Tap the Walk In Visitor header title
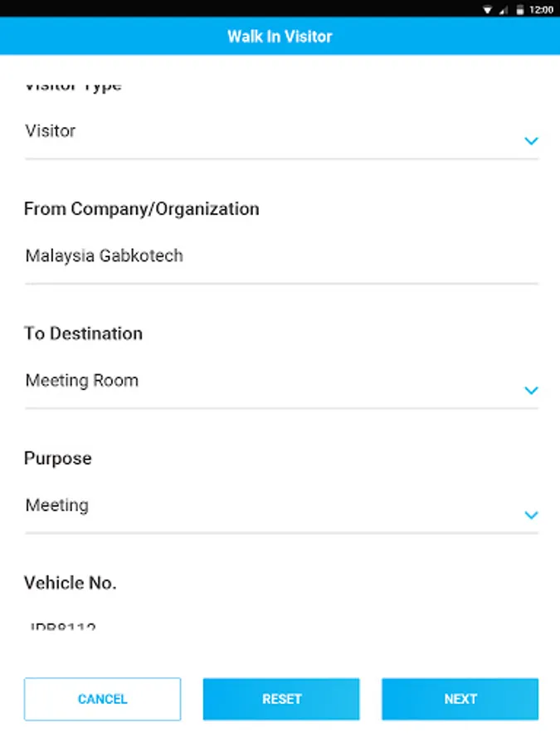Image resolution: width=560 pixels, height=747 pixels. pyautogui.click(x=280, y=37)
